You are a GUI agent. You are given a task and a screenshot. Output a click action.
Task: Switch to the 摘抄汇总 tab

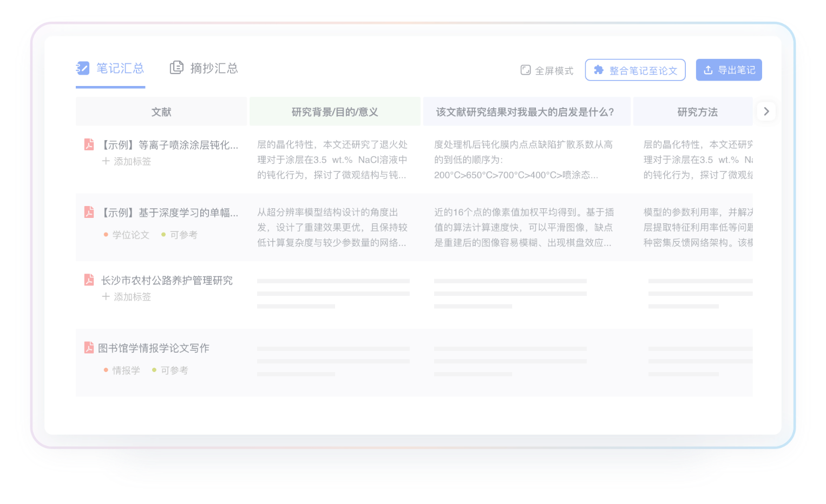coord(214,68)
